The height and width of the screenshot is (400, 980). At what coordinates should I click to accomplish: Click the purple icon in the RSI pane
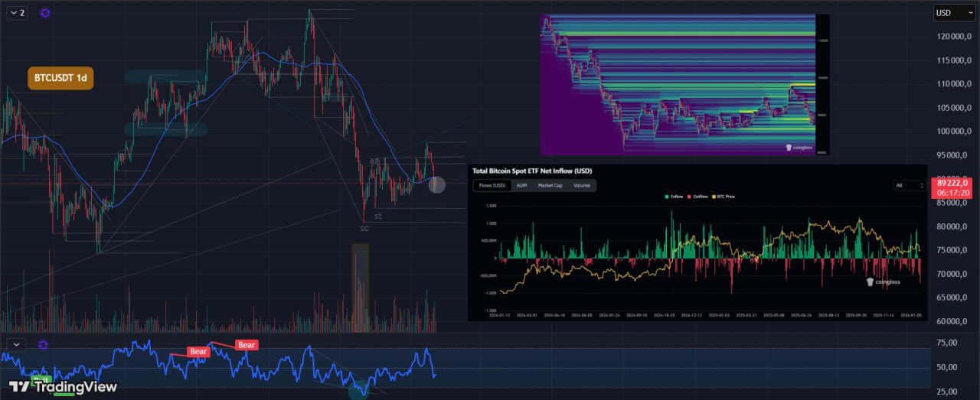point(43,345)
